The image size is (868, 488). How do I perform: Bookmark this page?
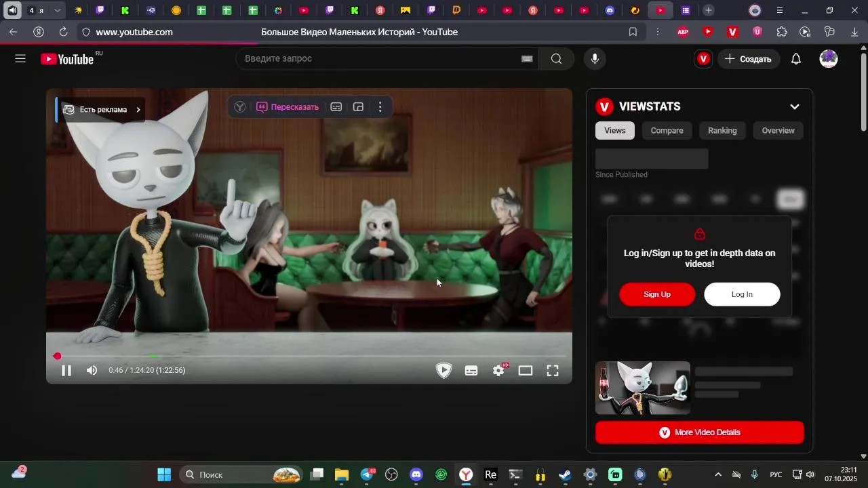click(x=633, y=32)
